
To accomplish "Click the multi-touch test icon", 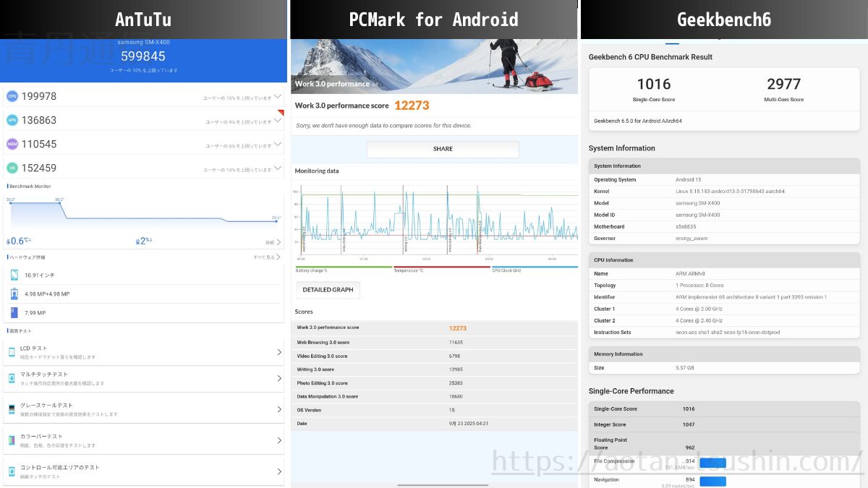I will point(12,379).
